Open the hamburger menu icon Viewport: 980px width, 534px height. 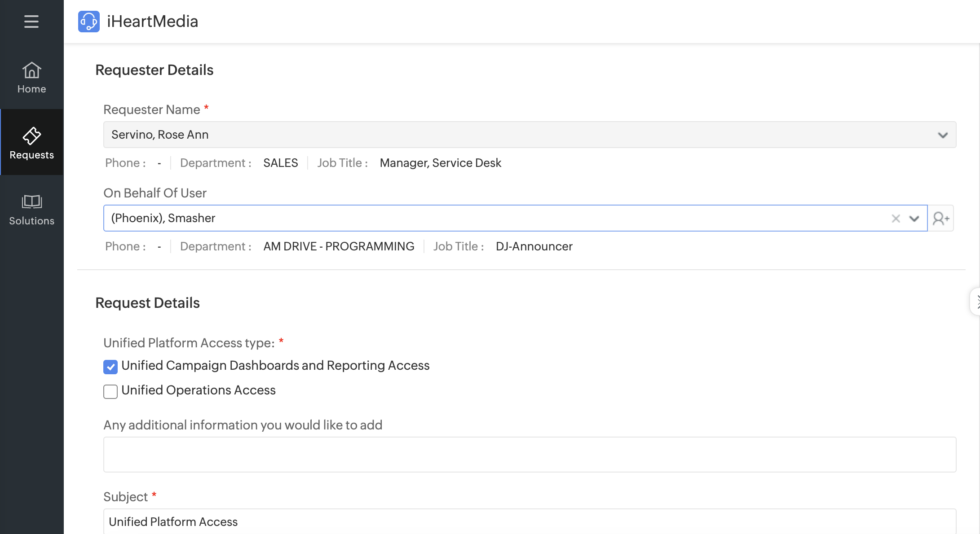coord(31,21)
